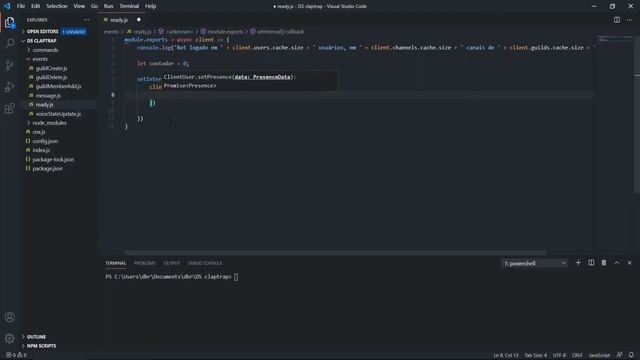Open voiceStateUpdate.js file

click(x=58, y=114)
